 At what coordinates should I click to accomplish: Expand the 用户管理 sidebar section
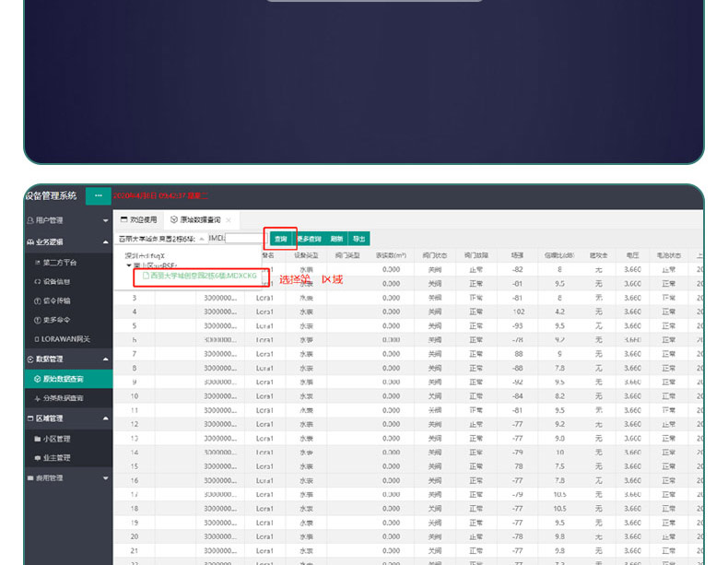(x=66, y=220)
